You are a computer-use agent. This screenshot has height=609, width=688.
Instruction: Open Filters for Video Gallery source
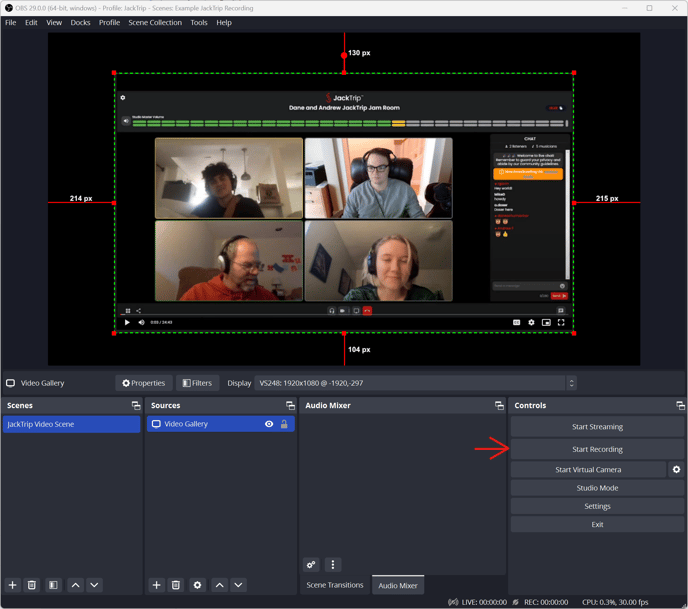click(x=197, y=383)
